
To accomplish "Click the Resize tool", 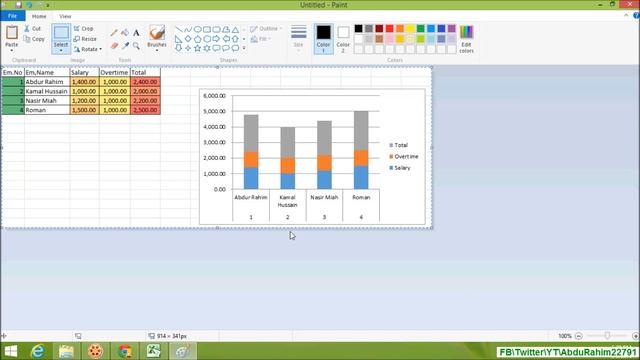I will [85, 39].
